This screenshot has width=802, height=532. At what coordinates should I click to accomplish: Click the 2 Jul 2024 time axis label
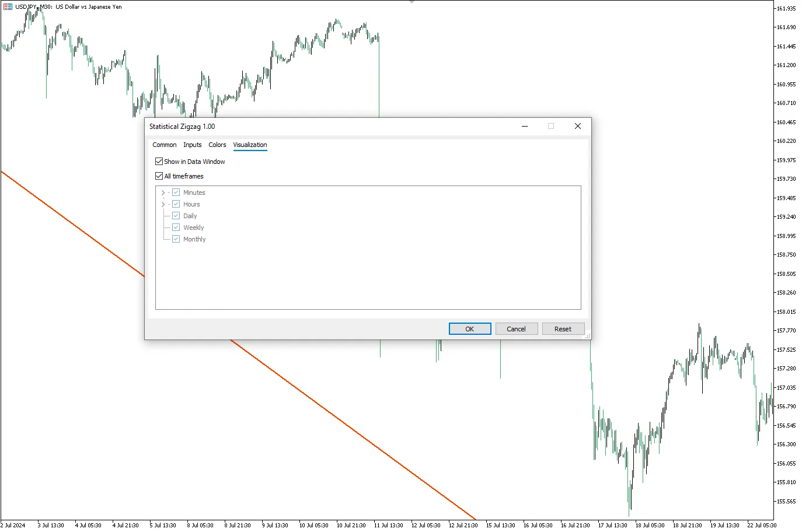point(13,526)
